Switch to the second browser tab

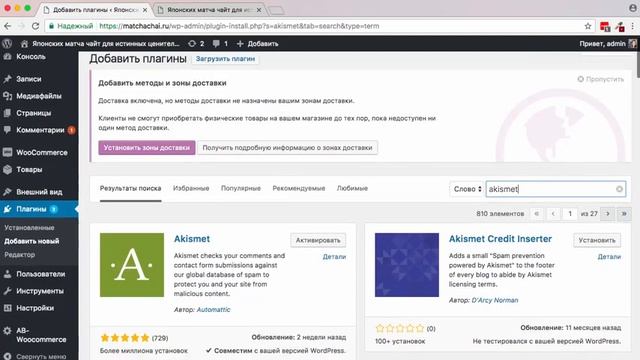coord(210,9)
